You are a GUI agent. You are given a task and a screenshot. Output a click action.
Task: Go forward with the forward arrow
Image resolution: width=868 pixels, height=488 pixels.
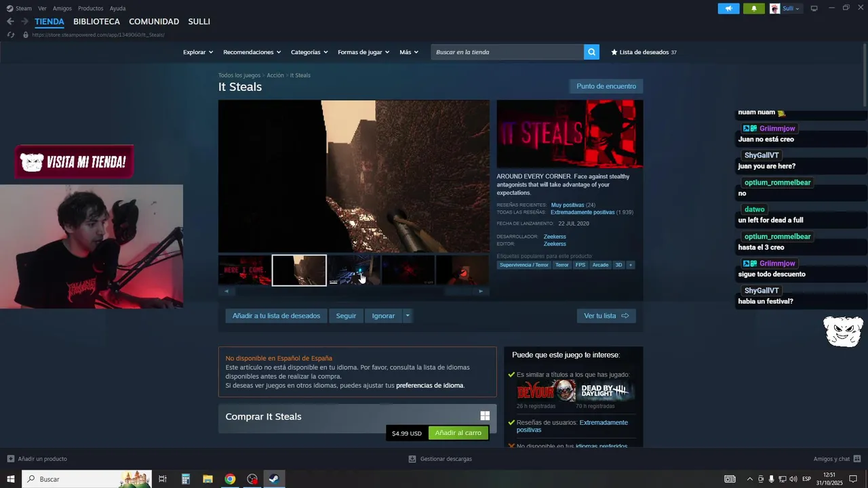[x=24, y=22]
